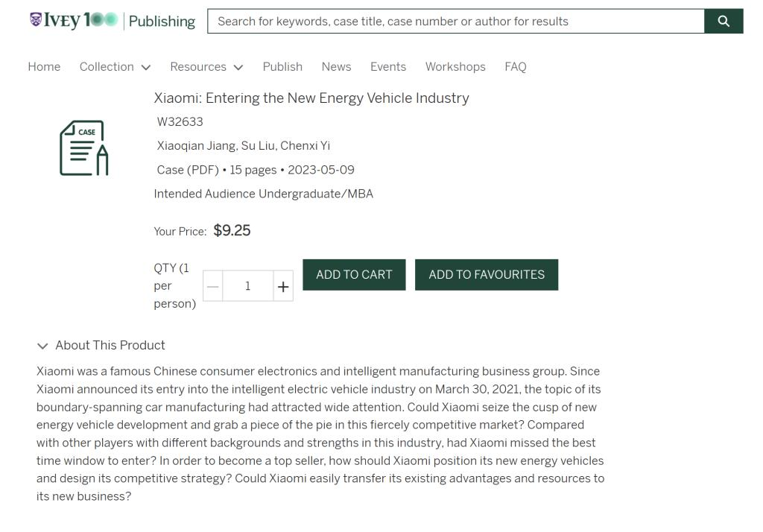Click the case document icon

pyautogui.click(x=83, y=148)
